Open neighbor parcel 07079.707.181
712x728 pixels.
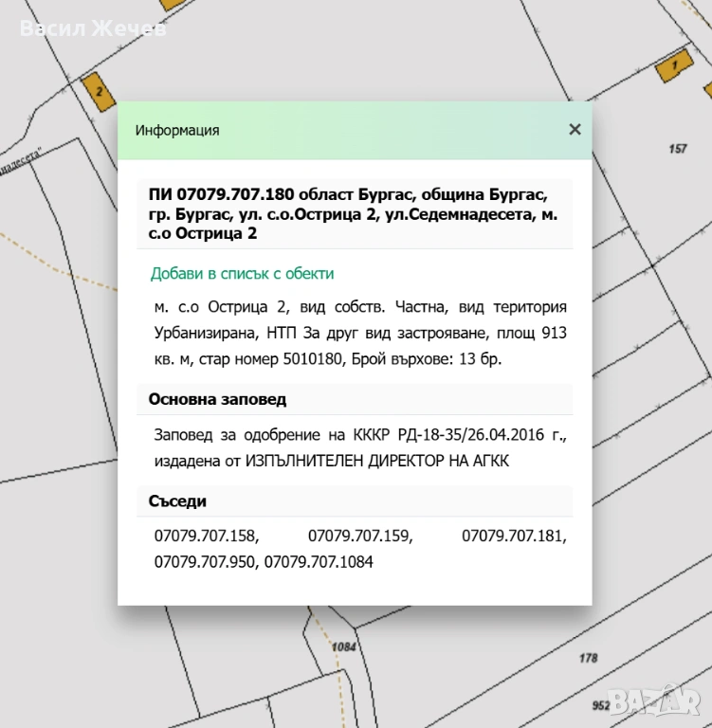513,537
